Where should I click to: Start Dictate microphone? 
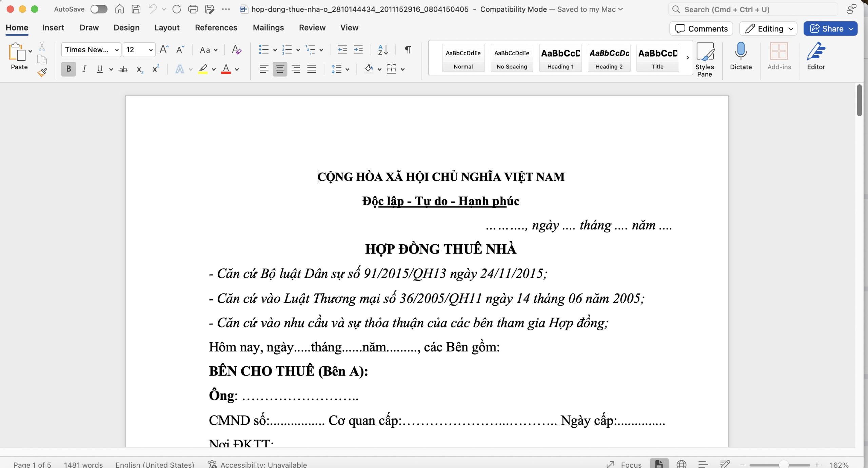pyautogui.click(x=741, y=56)
